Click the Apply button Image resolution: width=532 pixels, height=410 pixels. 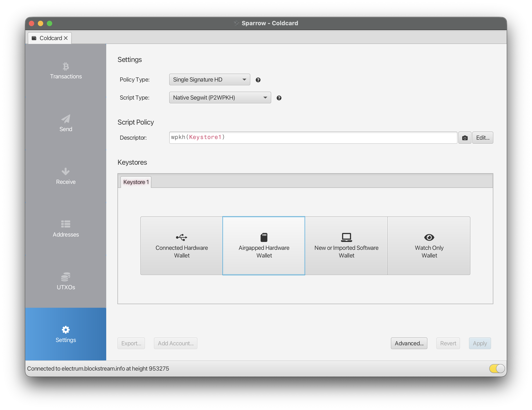480,343
